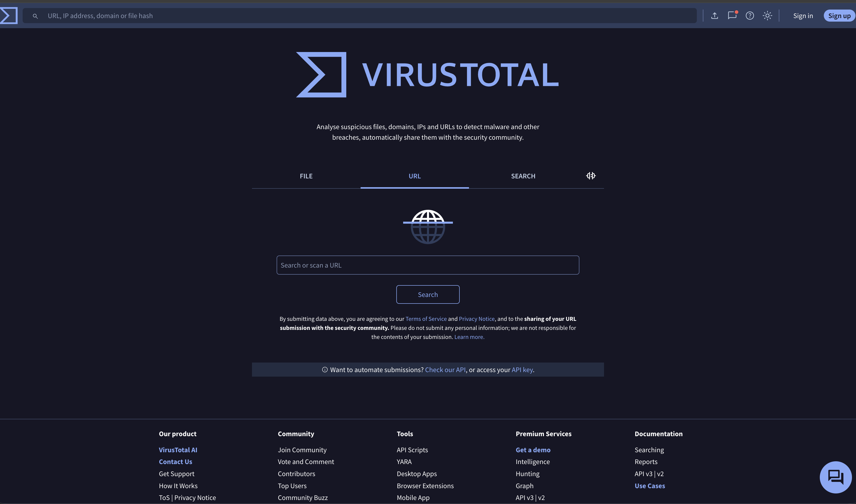Viewport: 856px width, 504px height.
Task: Switch to the FILE tab
Action: click(306, 176)
